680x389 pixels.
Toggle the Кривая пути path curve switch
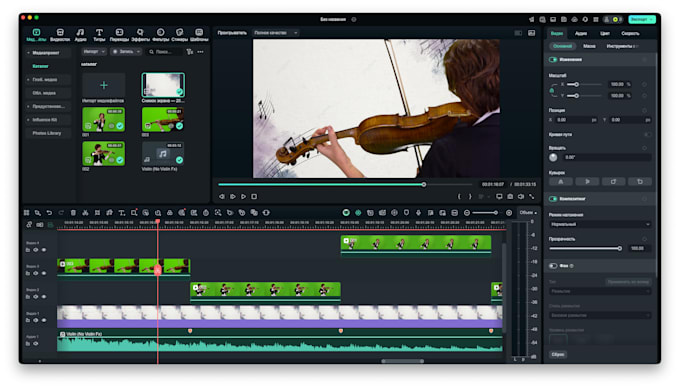(647, 134)
